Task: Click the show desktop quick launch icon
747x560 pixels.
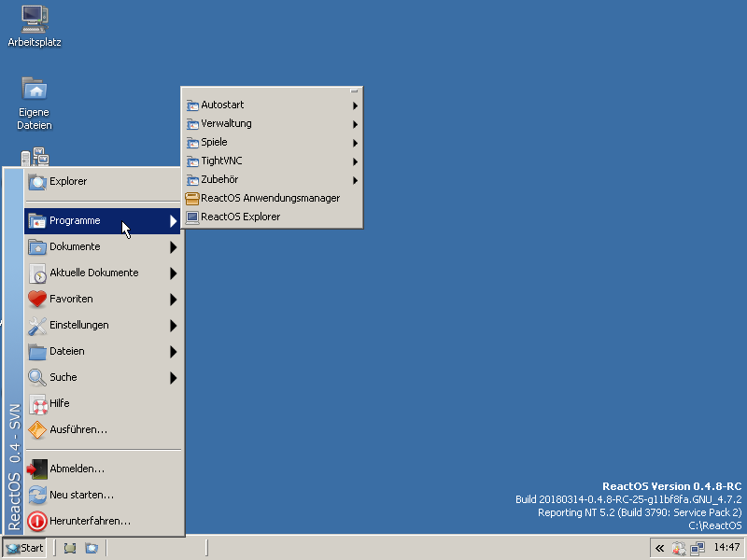Action: pos(70,548)
